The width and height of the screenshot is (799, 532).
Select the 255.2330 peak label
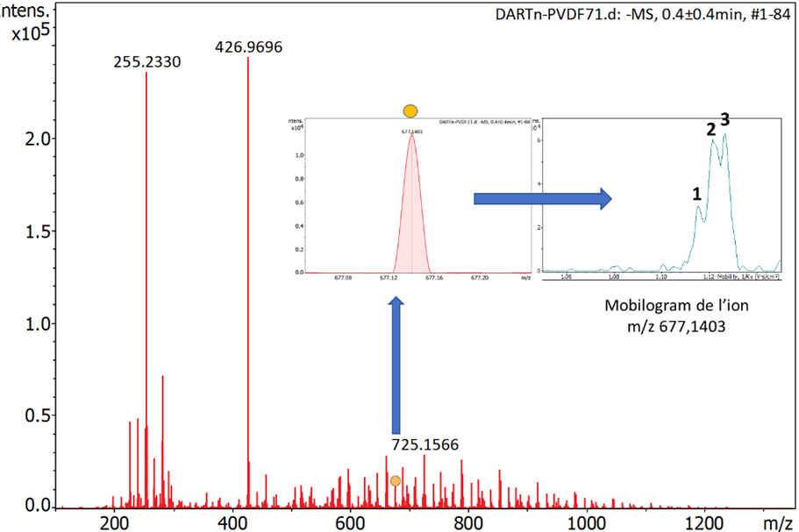tap(147, 62)
